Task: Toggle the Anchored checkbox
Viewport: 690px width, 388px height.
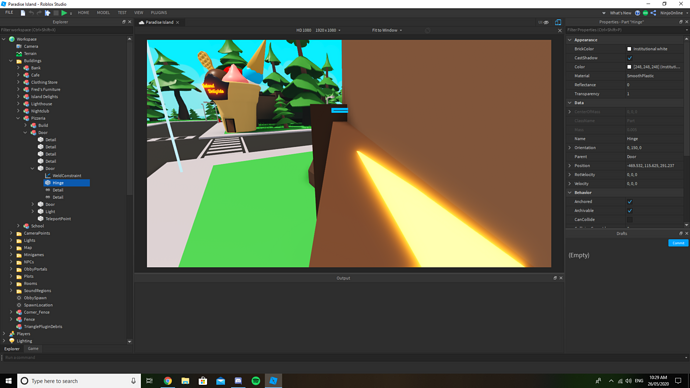Action: coord(630,201)
